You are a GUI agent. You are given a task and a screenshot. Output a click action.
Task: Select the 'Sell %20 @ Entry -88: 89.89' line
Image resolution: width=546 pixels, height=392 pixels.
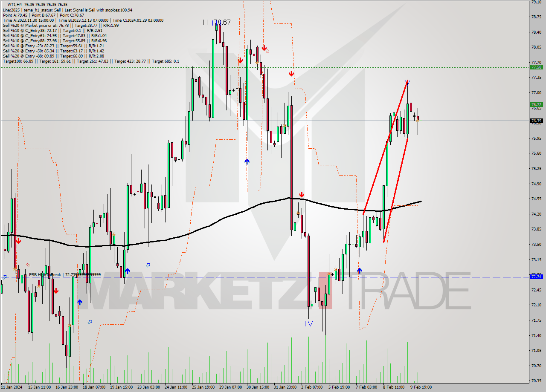53,56
